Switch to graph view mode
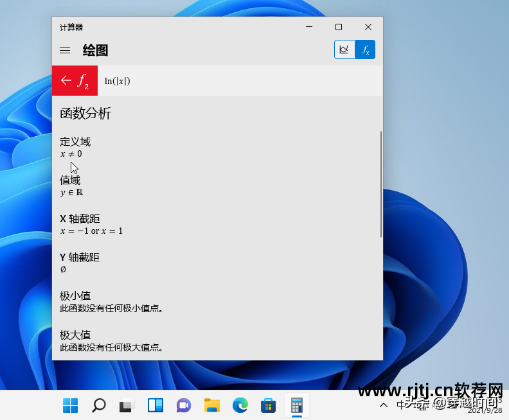Screen dimensions: 509x420 tap(344, 49)
